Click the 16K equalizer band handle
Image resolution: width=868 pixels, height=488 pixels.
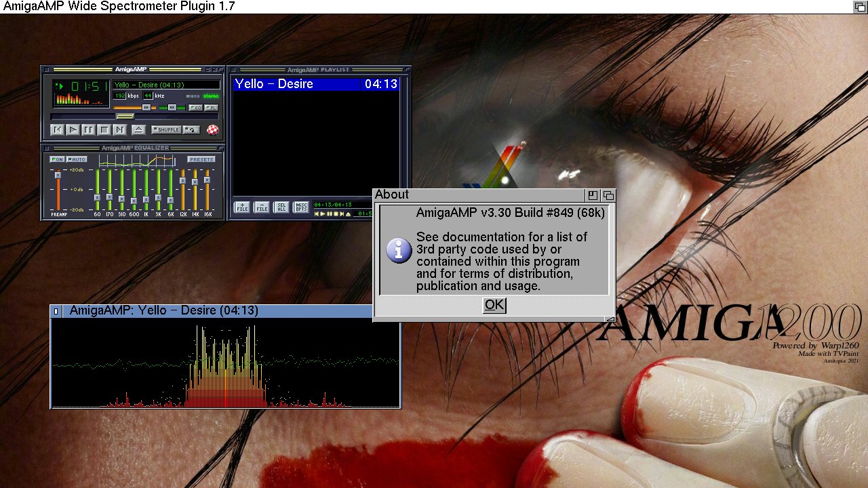click(207, 180)
